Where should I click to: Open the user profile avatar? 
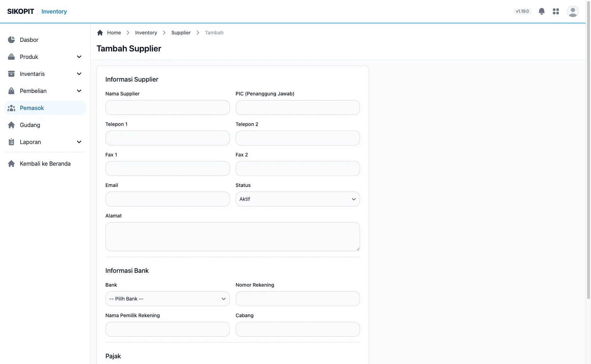[x=573, y=11]
